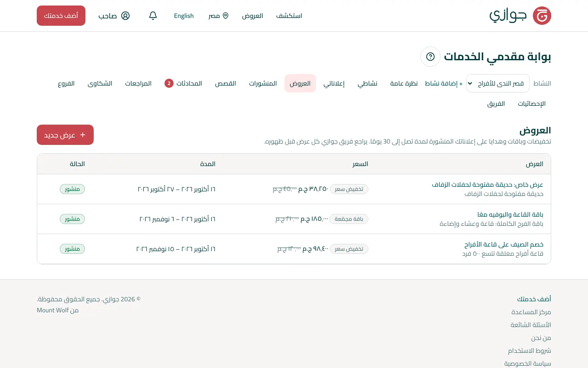Switch to the إعلاناتي tab
588x368 pixels.
click(334, 83)
